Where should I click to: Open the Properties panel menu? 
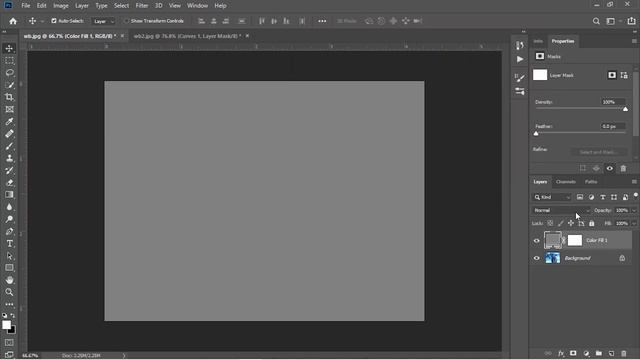634,41
